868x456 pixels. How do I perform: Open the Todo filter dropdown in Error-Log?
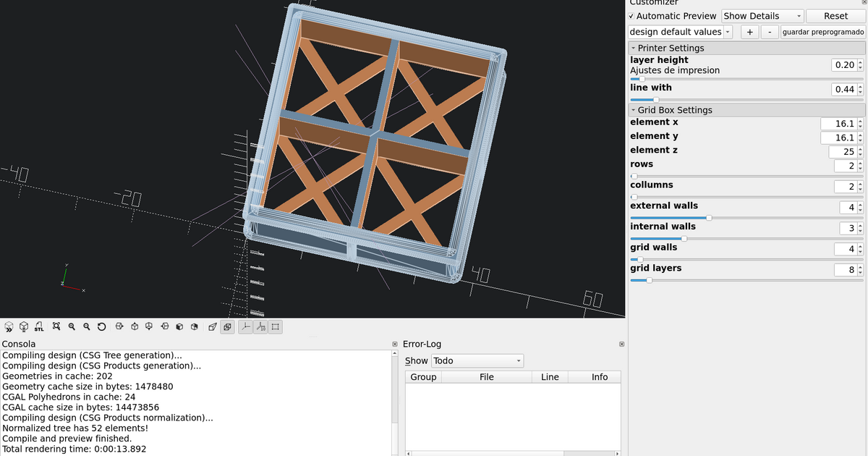(477, 360)
